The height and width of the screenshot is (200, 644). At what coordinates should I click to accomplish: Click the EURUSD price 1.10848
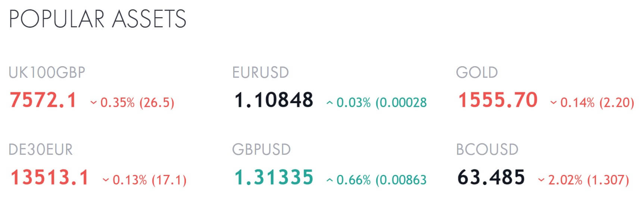tap(274, 101)
